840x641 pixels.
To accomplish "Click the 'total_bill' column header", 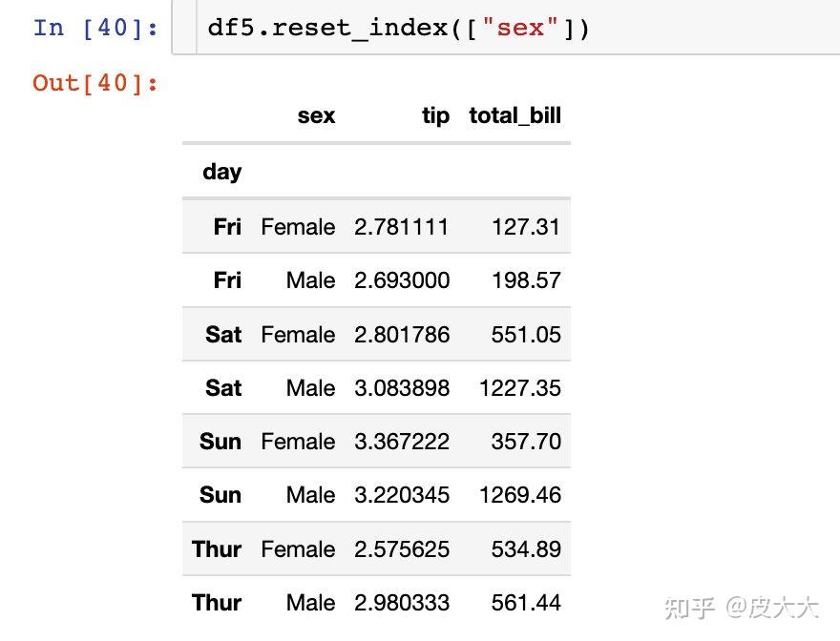I will (x=514, y=116).
